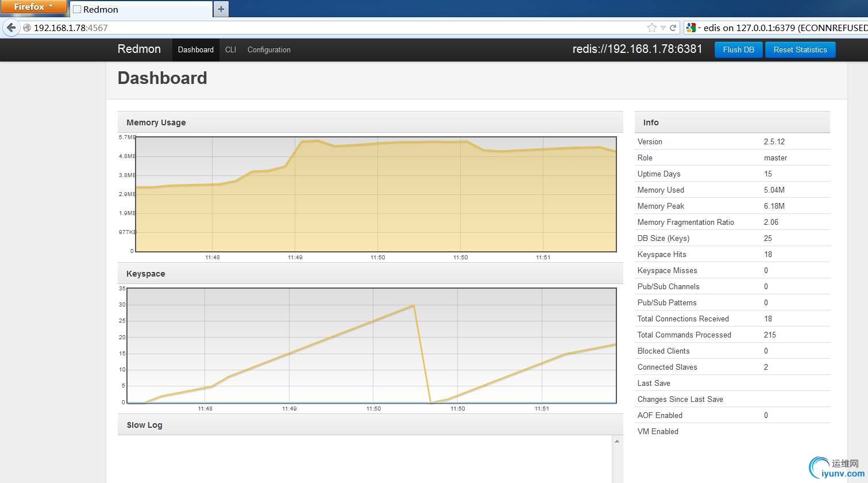The height and width of the screenshot is (483, 868).
Task: Reload the page with the refresh icon
Action: (673, 28)
